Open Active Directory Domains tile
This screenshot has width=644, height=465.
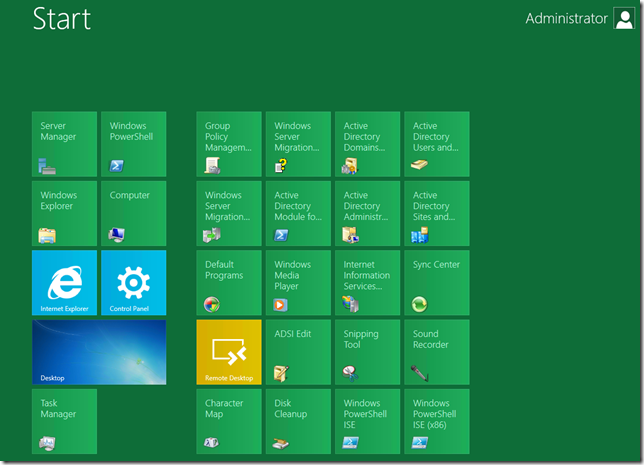coord(368,144)
